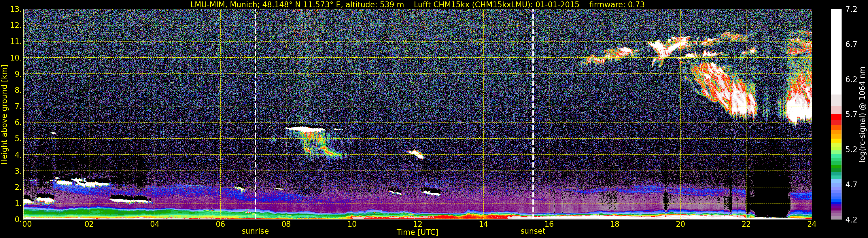Click the '4.' tick on the height axis
Viewport: 868px width, 238px height.
(18, 155)
